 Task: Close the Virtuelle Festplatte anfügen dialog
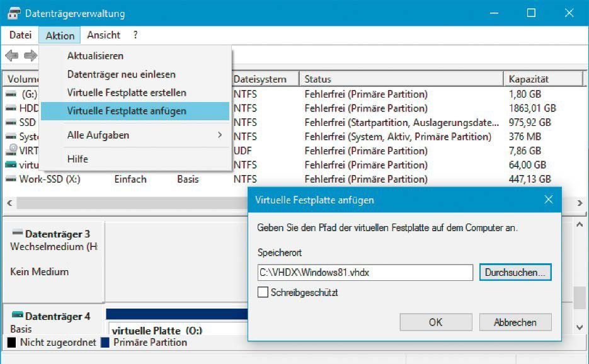click(x=549, y=200)
